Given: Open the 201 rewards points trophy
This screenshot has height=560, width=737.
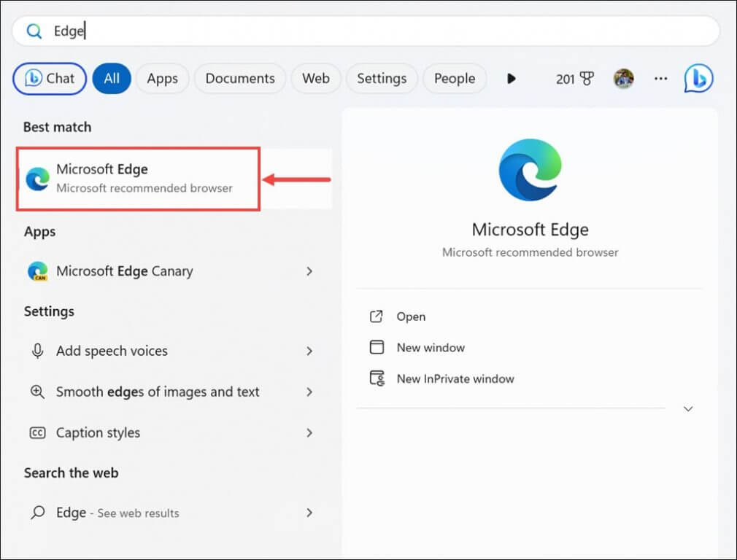Looking at the screenshot, I should pyautogui.click(x=575, y=79).
